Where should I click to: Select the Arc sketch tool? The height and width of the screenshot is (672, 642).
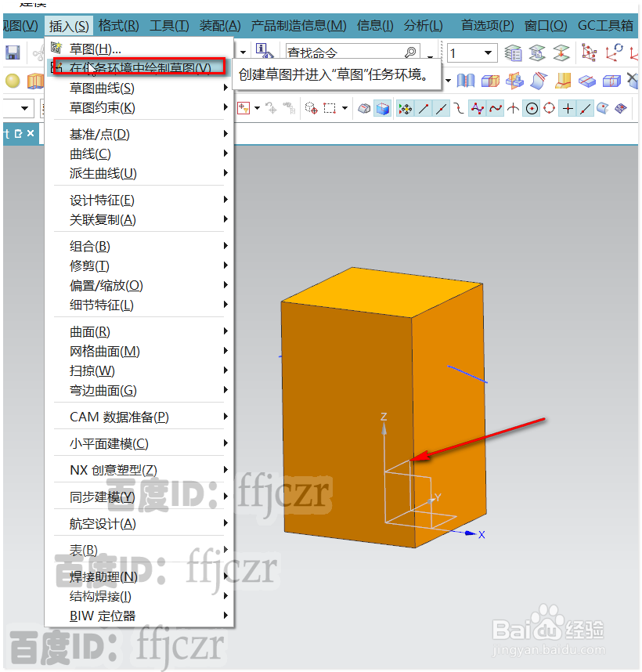pos(513,108)
